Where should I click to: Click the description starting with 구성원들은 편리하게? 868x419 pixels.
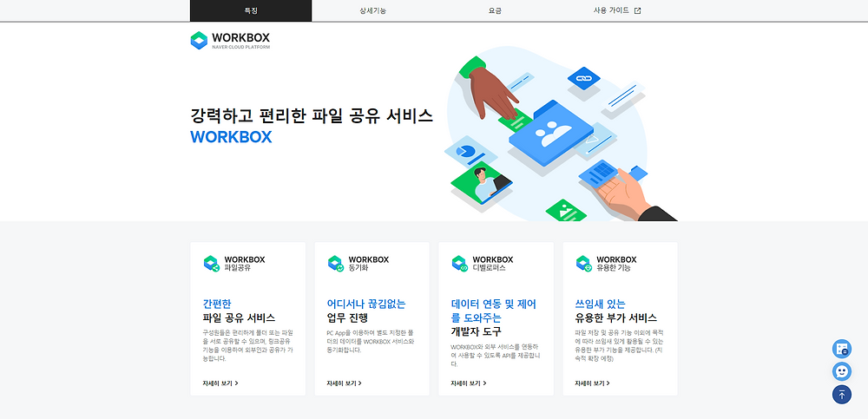coord(248,346)
